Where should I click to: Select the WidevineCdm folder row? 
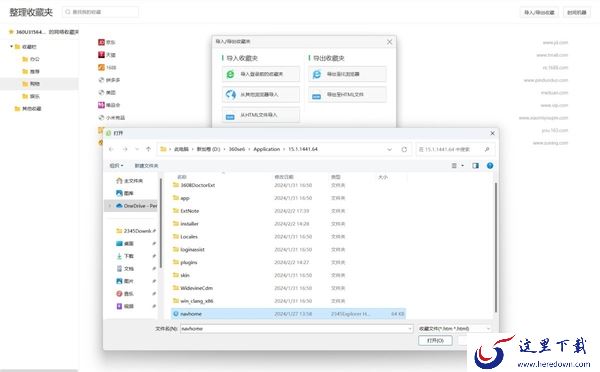coord(289,288)
